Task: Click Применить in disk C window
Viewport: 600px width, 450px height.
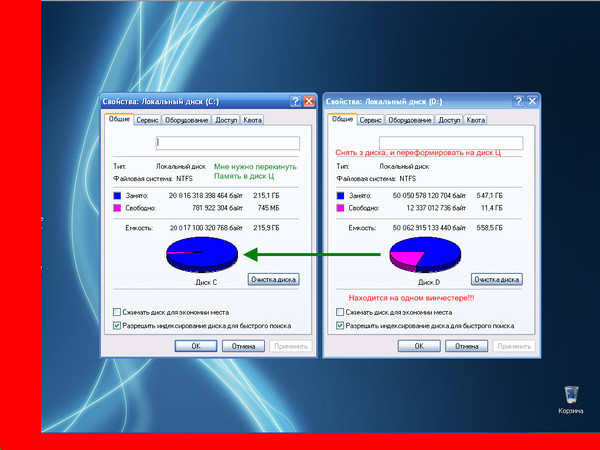Action: [291, 346]
